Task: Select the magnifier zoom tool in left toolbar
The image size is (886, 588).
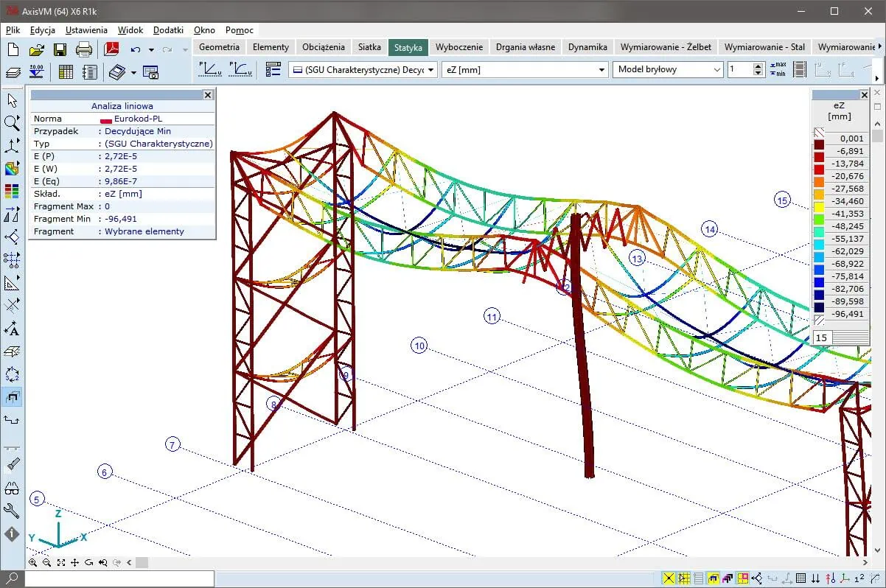Action: tap(12, 123)
